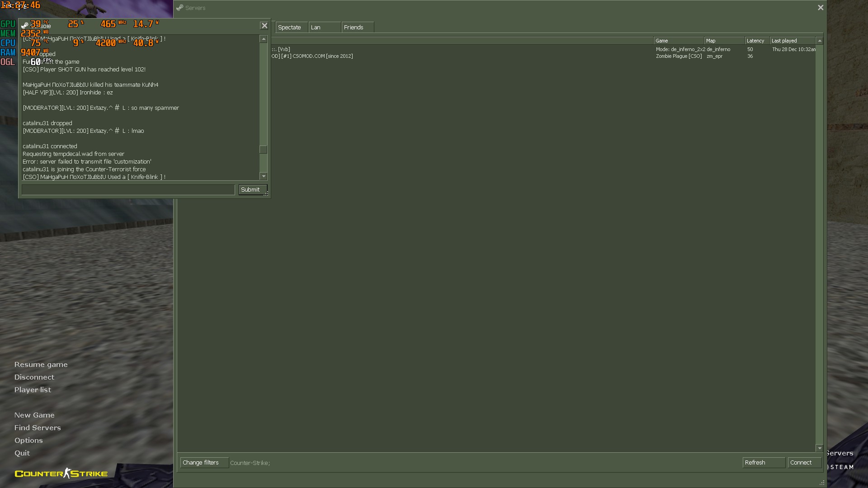The image size is (868, 488).
Task: Close the console window
Action: (x=264, y=26)
